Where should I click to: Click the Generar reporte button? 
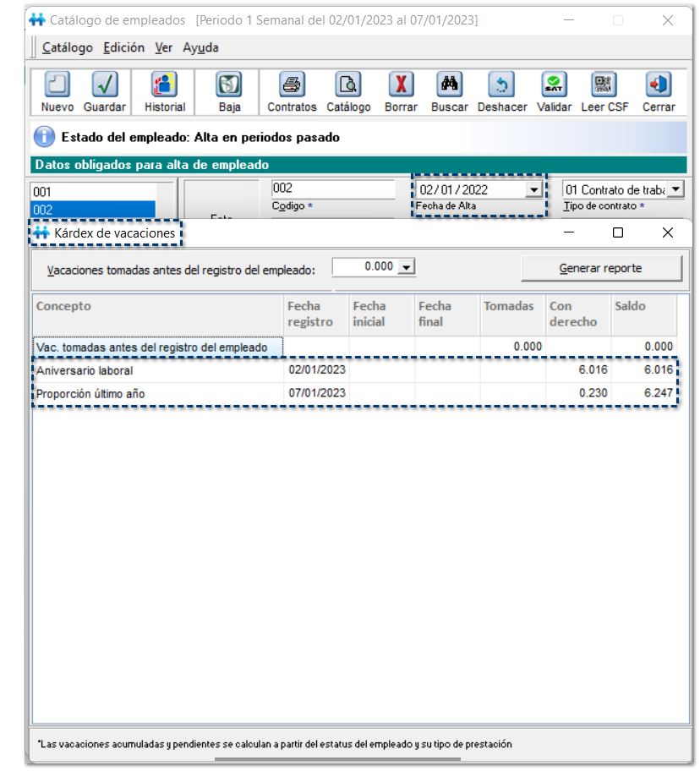coord(600,268)
